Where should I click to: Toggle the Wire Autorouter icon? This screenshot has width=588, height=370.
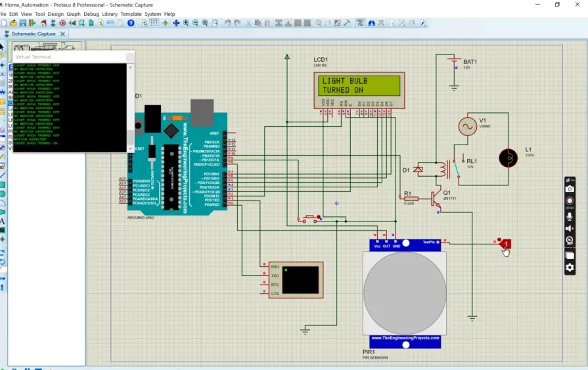(x=360, y=23)
